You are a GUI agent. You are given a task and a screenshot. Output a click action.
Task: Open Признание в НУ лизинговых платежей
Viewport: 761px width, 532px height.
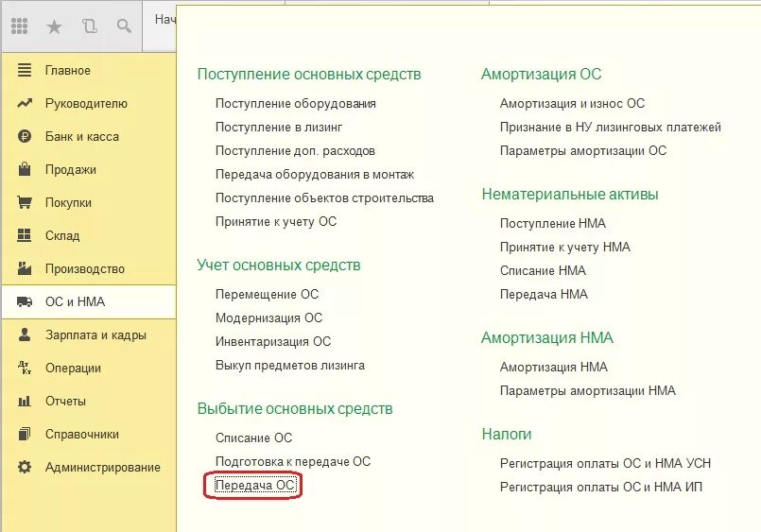click(611, 127)
